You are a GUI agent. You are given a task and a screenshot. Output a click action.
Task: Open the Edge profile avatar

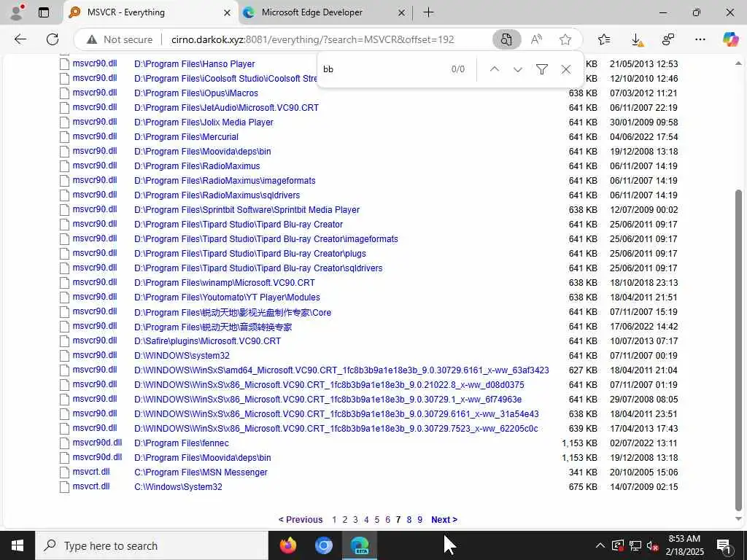(x=18, y=12)
